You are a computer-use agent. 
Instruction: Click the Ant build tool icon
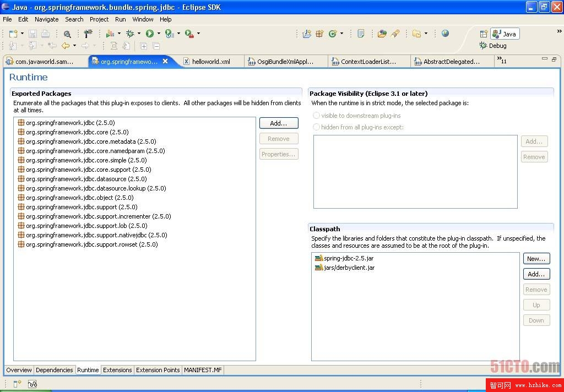click(88, 34)
